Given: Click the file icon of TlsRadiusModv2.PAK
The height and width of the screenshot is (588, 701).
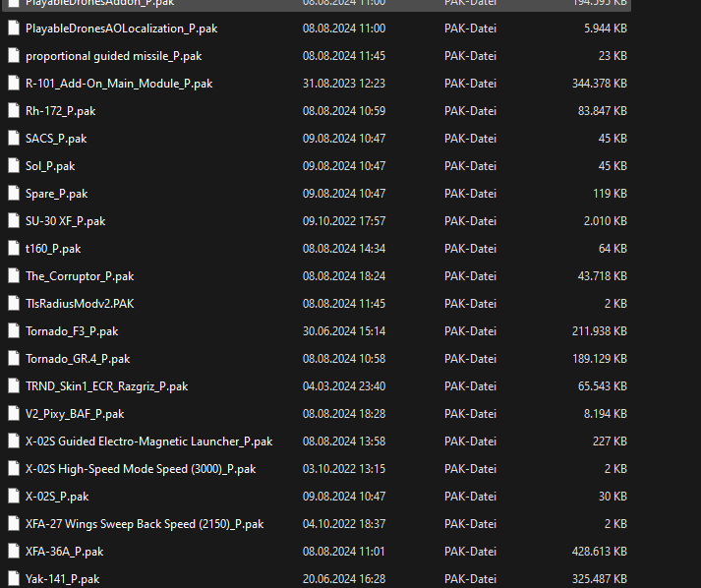Looking at the screenshot, I should 14,304.
